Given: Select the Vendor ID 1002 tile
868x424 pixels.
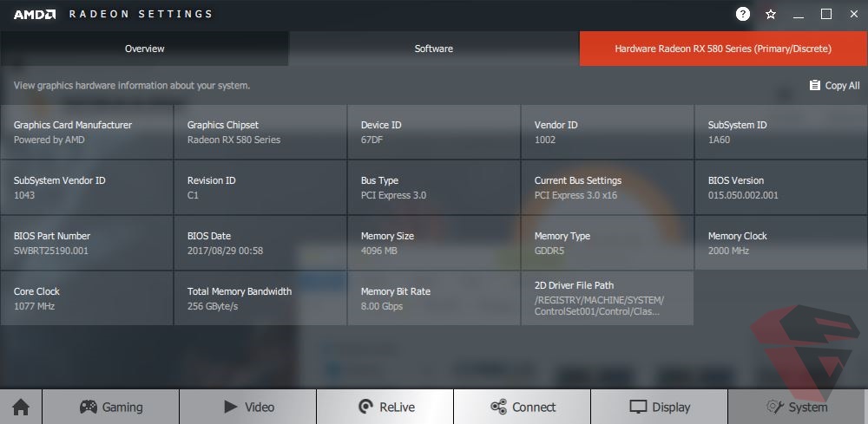Looking at the screenshot, I should click(x=608, y=132).
